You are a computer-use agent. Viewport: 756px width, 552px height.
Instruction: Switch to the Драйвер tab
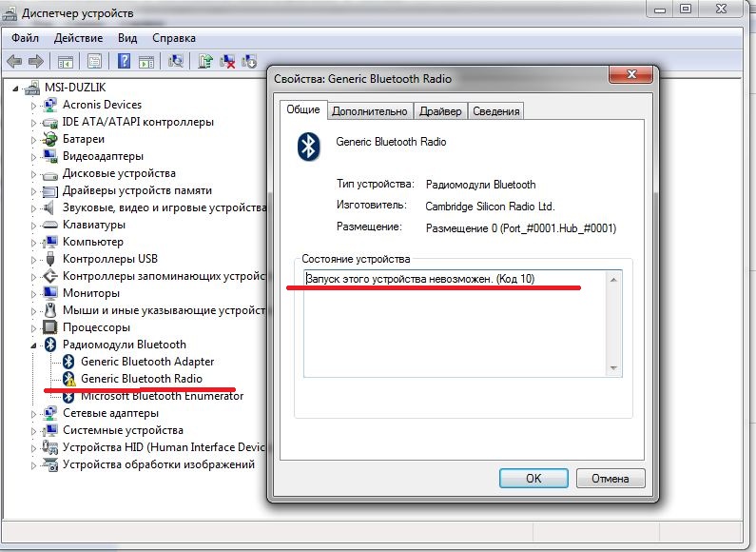coord(440,111)
